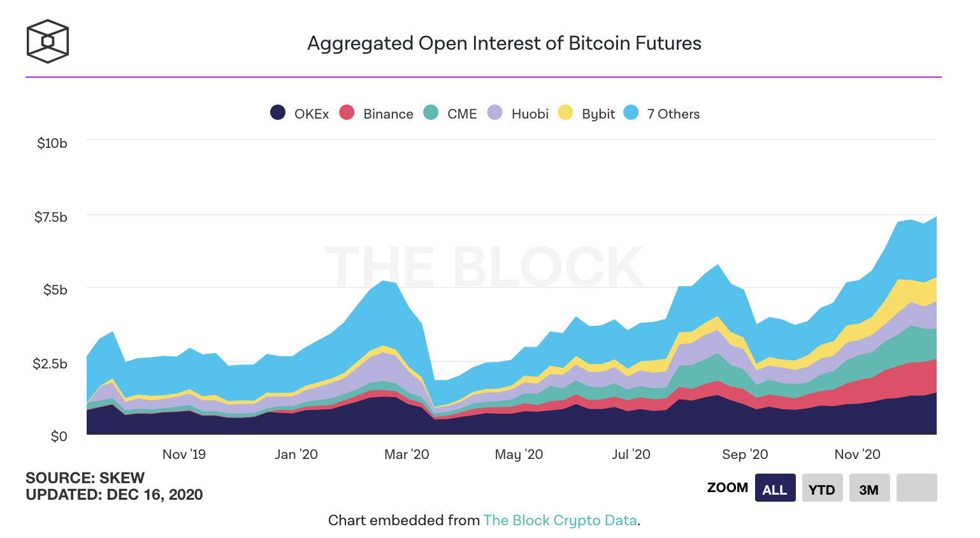Toggle the OKEx legend dot
The image size is (980, 538).
(278, 113)
